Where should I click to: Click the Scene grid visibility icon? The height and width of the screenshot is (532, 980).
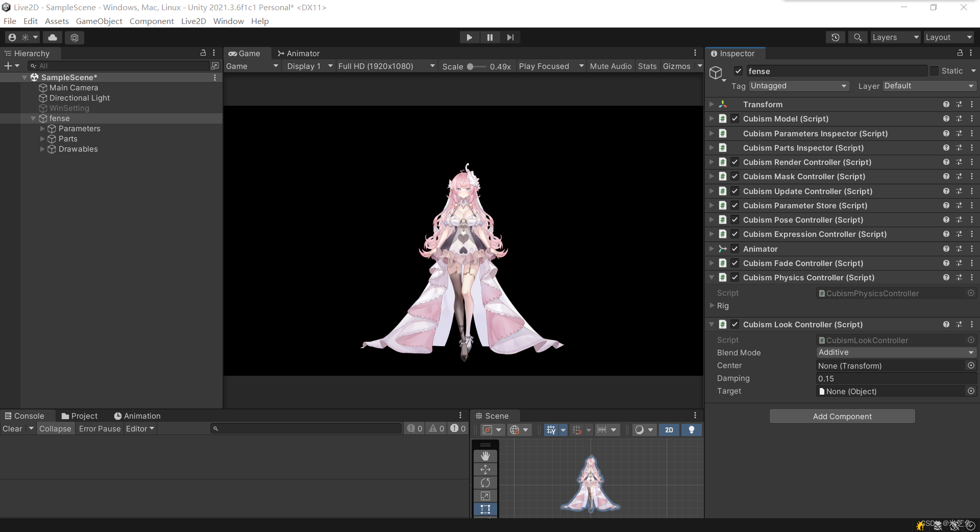click(551, 430)
